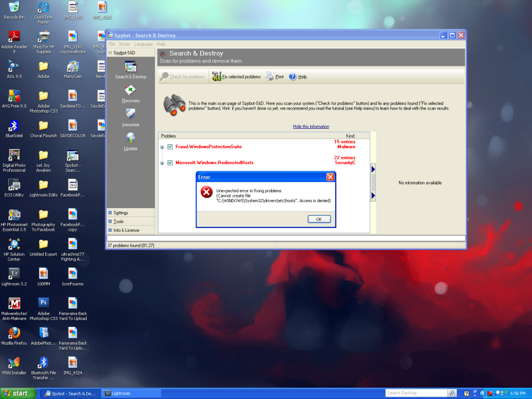Select the HP Photosmart Essential 3.5 icon

14,220
